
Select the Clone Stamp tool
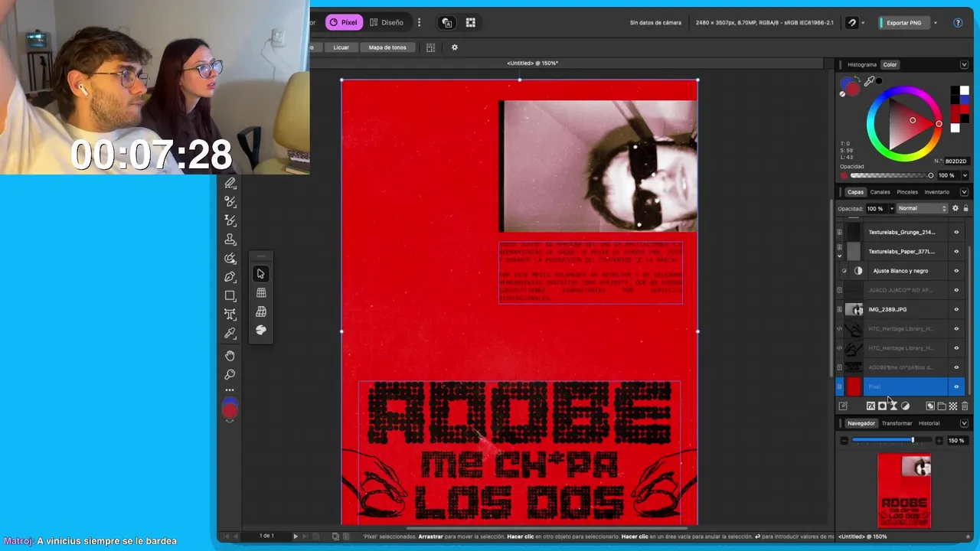point(230,239)
